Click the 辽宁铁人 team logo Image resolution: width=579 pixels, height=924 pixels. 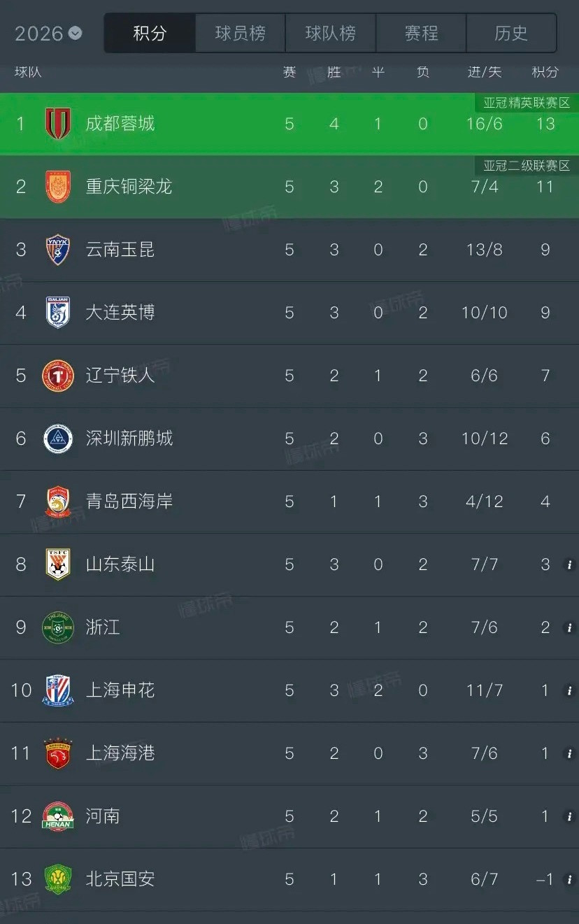point(58,376)
